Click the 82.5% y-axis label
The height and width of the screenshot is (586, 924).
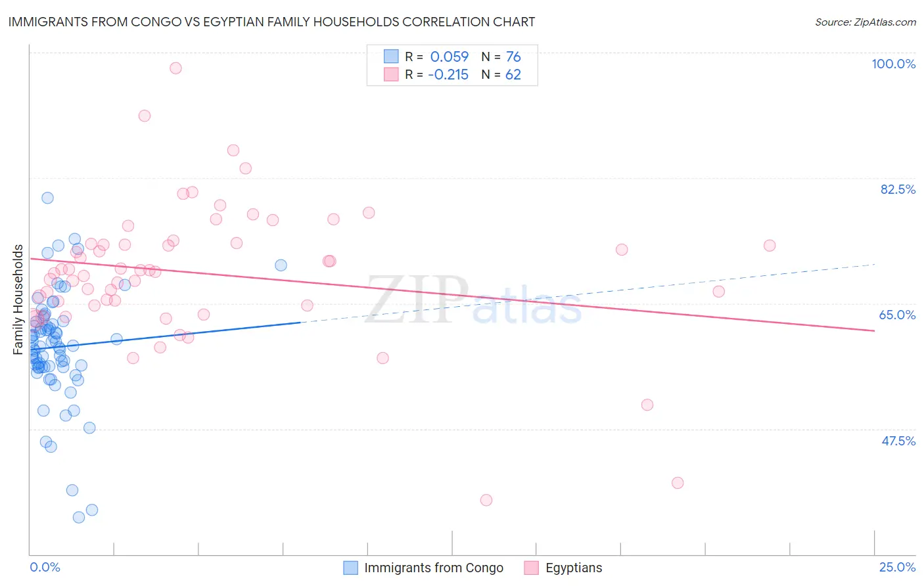(x=898, y=189)
